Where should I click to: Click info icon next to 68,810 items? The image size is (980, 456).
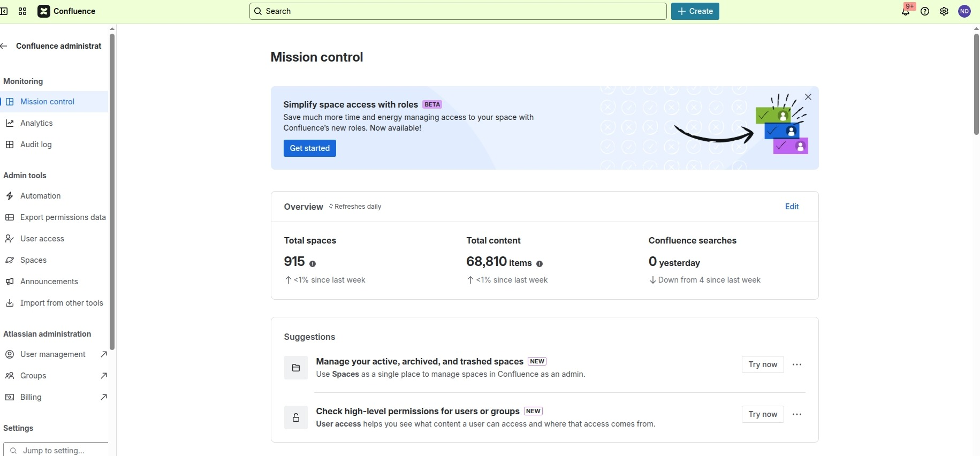540,264
